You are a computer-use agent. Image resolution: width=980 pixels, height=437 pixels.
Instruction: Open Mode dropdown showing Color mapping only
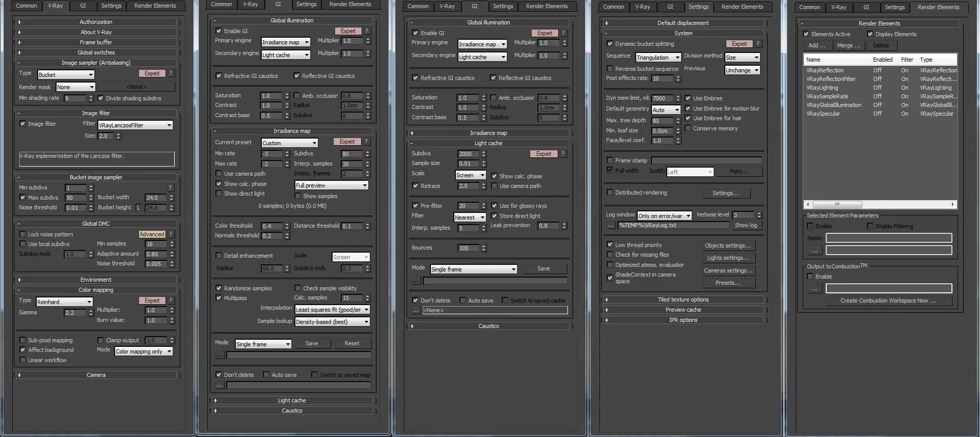coord(144,351)
